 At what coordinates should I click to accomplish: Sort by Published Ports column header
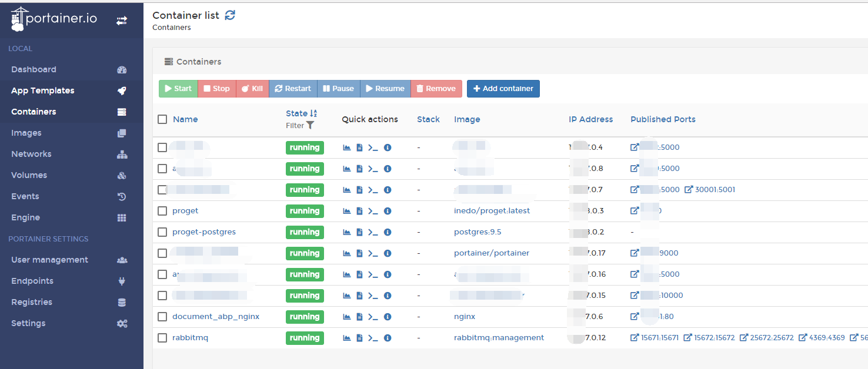pos(663,119)
